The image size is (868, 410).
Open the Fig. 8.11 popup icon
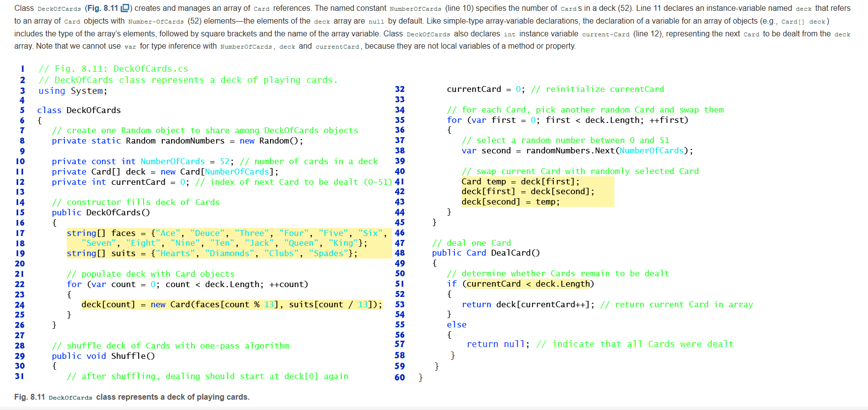tap(125, 8)
